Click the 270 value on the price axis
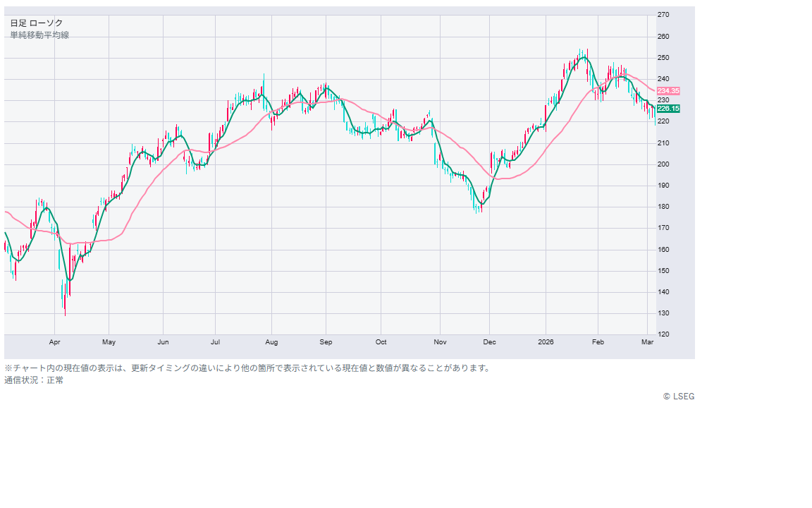The image size is (812, 508). pyautogui.click(x=663, y=15)
